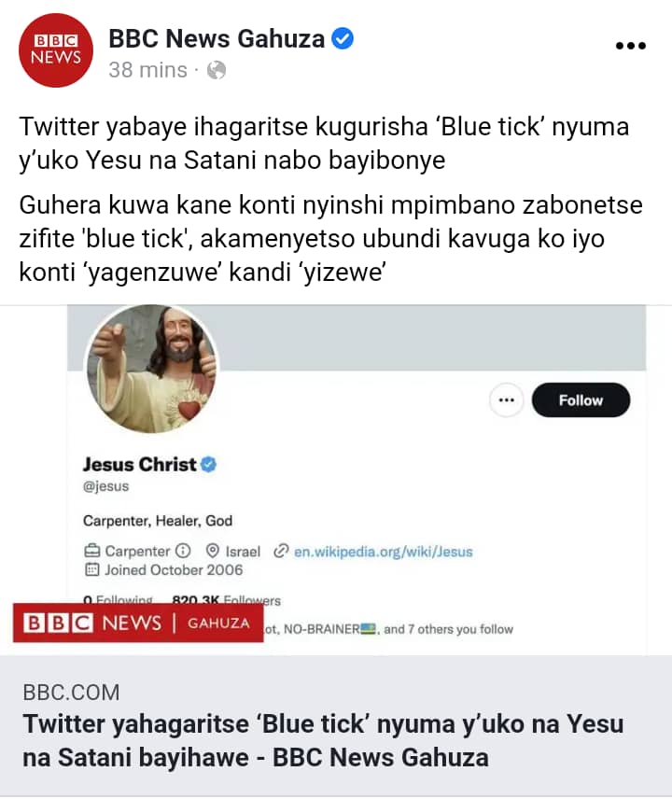
Task: Click the Jesus Christ profile picture
Action: [x=152, y=369]
